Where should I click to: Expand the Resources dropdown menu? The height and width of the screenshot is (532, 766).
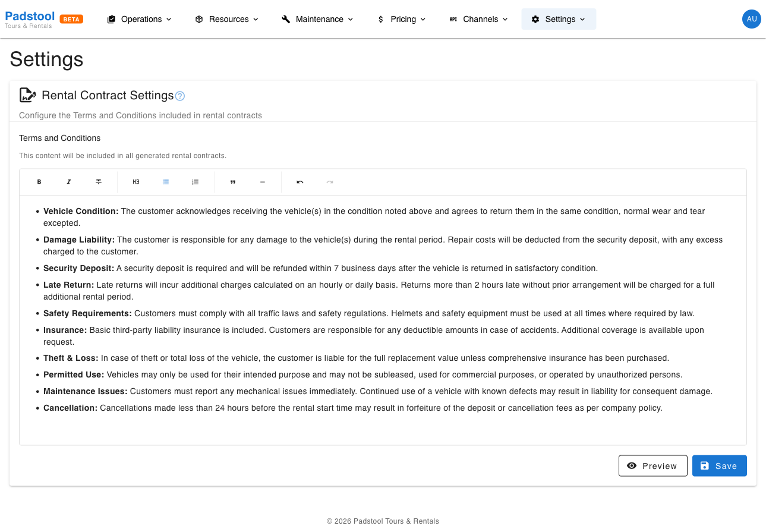(227, 19)
